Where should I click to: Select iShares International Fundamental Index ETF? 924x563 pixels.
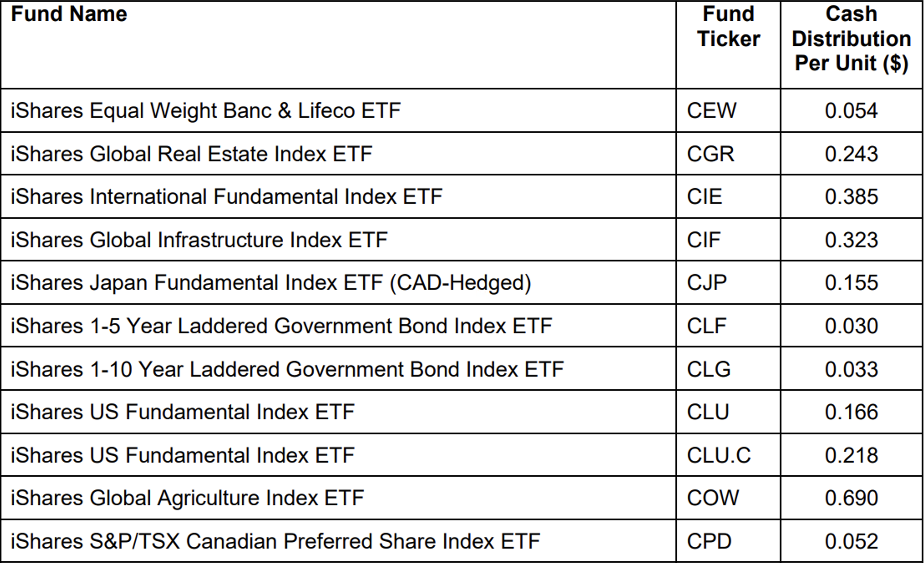coord(226,197)
